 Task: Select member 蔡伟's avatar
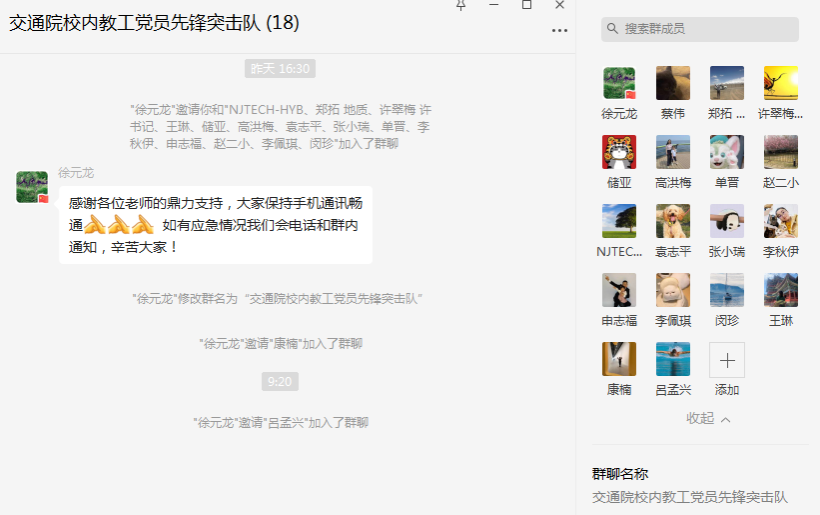pos(673,83)
